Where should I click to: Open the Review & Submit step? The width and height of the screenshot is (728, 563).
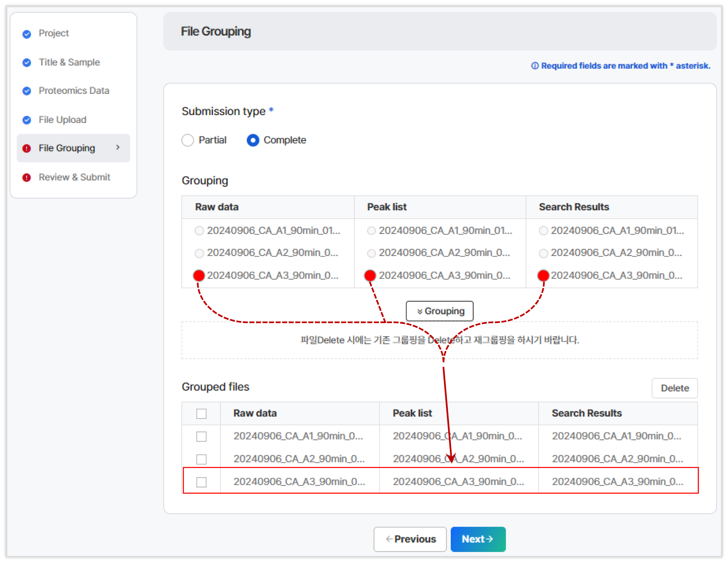[x=74, y=177]
